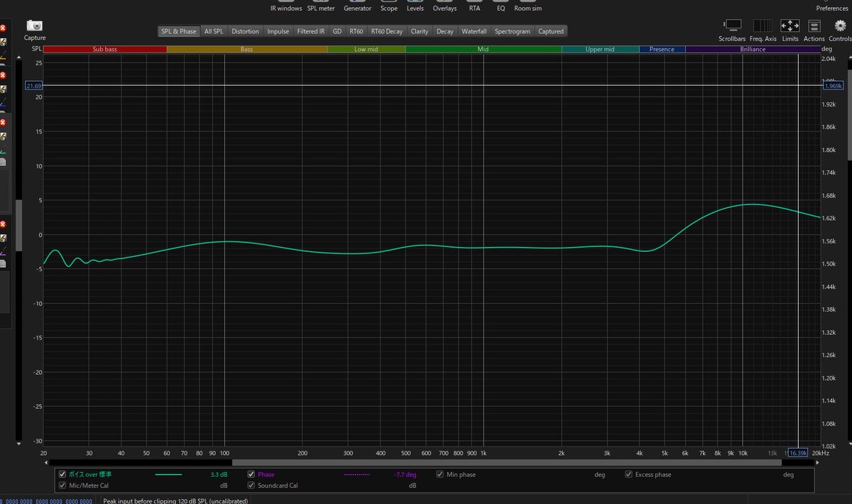Image resolution: width=852 pixels, height=504 pixels.
Task: Open the Controls gear icon
Action: (840, 26)
